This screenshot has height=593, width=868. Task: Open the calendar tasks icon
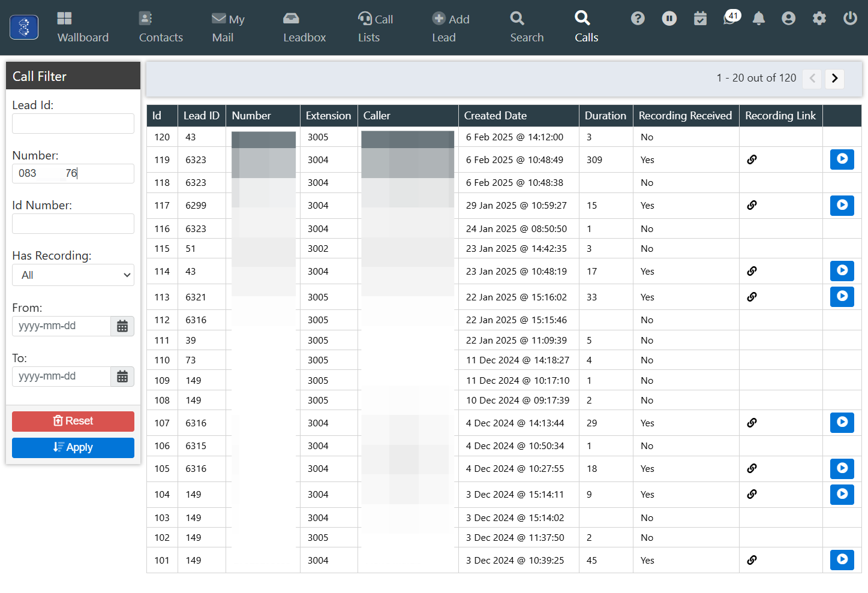pyautogui.click(x=700, y=19)
